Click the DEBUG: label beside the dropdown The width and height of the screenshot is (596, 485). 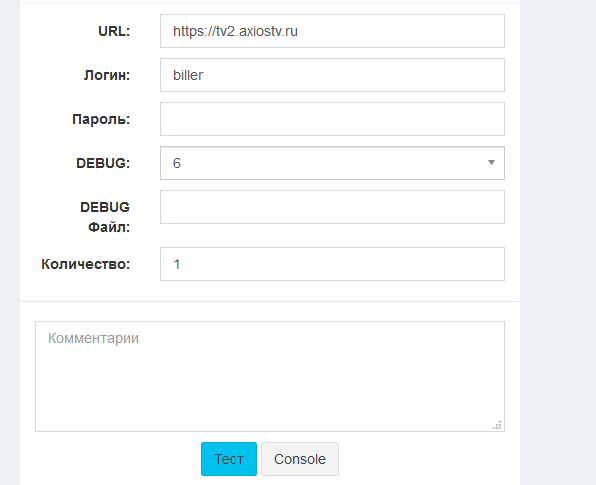pos(103,163)
